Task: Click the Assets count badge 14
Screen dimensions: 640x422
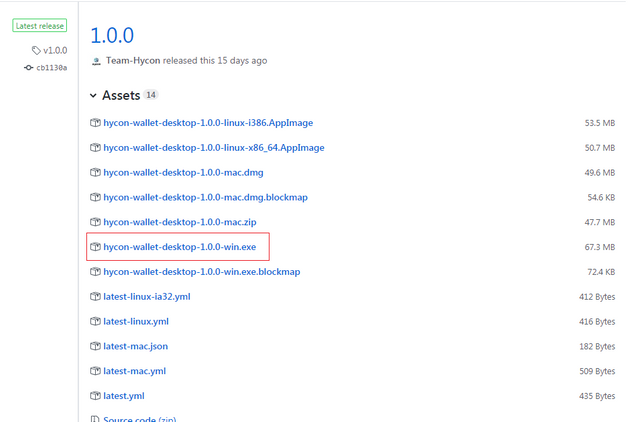Action: (151, 95)
